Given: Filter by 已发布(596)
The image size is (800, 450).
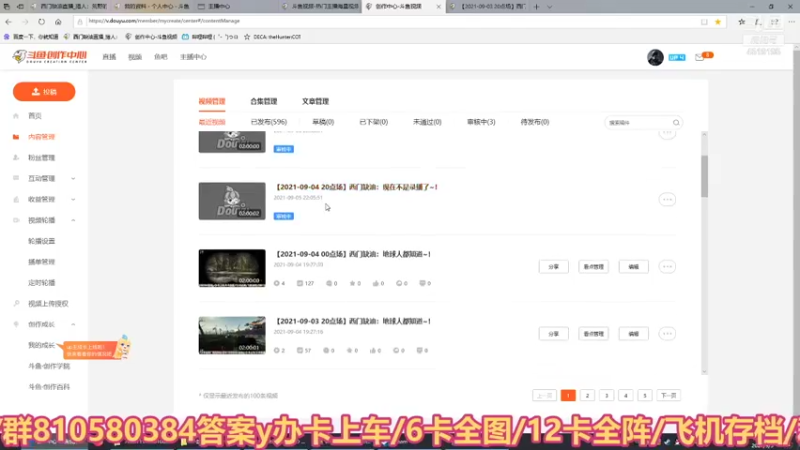Looking at the screenshot, I should coord(269,122).
